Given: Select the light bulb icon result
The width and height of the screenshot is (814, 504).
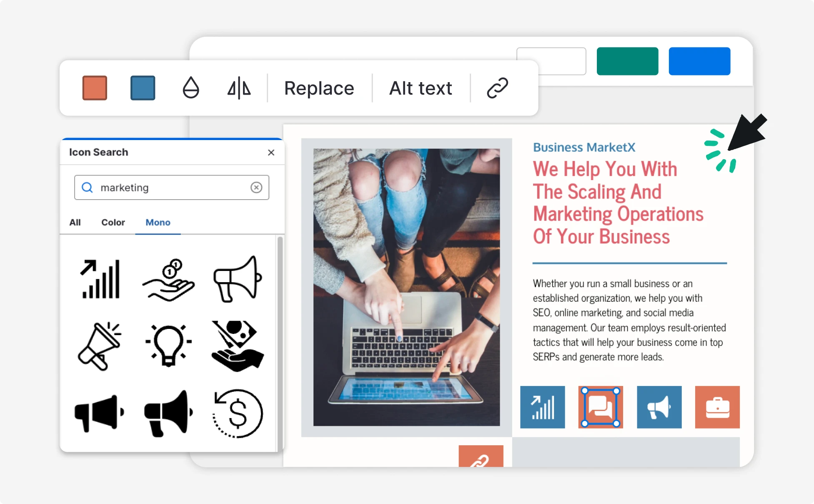Looking at the screenshot, I should pos(168,345).
